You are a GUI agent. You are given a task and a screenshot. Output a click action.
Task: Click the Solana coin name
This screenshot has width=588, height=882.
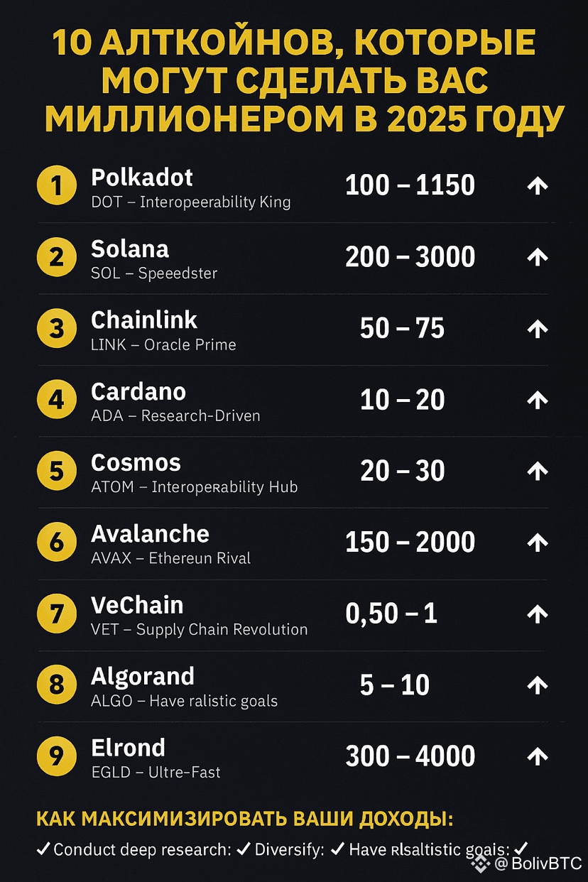tap(130, 249)
